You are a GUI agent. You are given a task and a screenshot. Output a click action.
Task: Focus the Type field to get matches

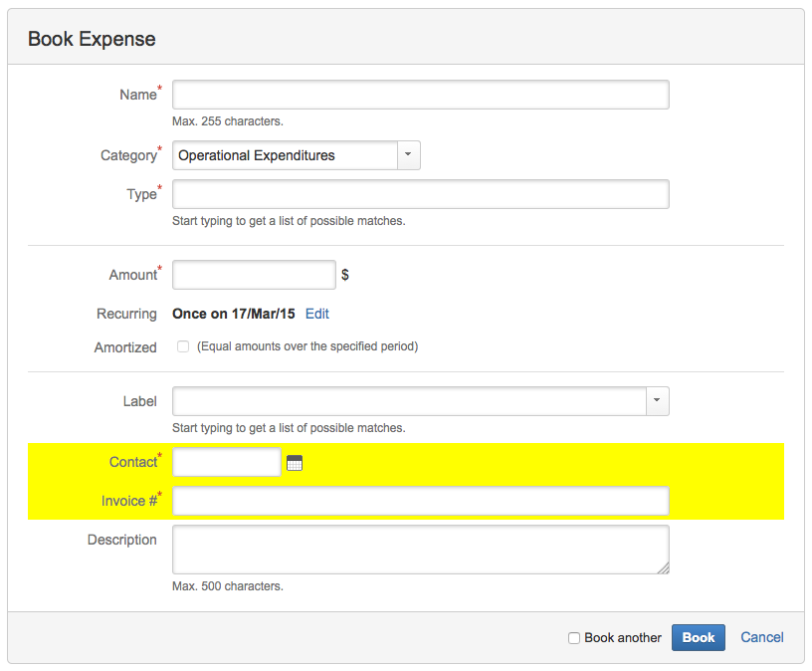pos(420,193)
